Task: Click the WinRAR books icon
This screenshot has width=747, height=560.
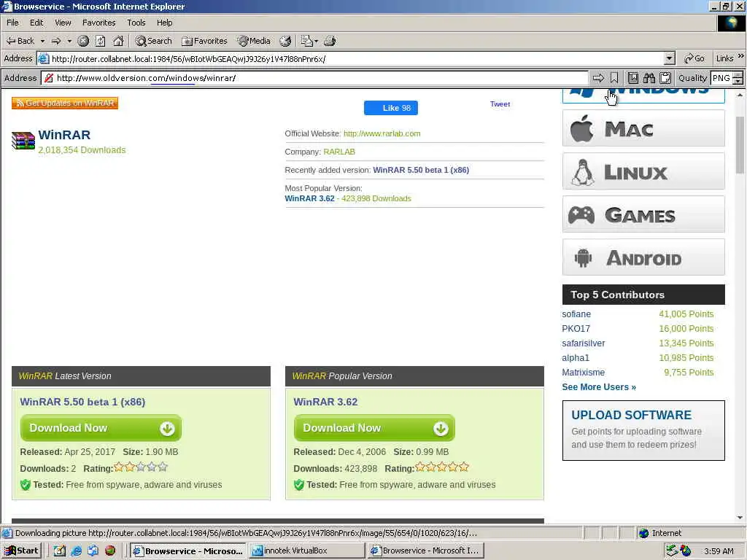Action: pyautogui.click(x=23, y=141)
